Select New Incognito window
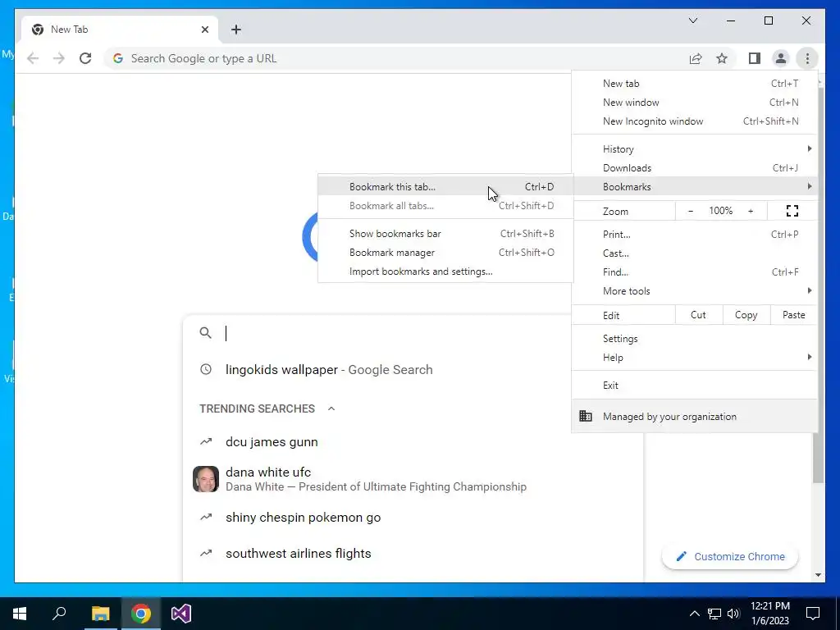The image size is (840, 630). [695, 121]
